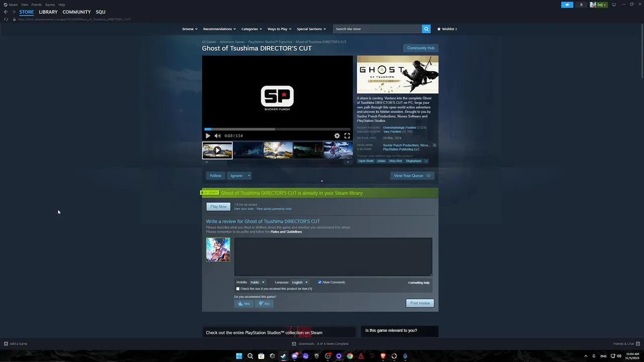Switch to the STORE tab

[27, 12]
